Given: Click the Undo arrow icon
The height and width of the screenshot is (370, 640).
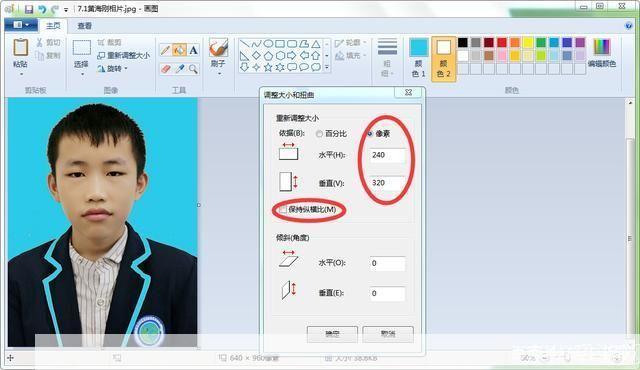Looking at the screenshot, I should [x=42, y=9].
